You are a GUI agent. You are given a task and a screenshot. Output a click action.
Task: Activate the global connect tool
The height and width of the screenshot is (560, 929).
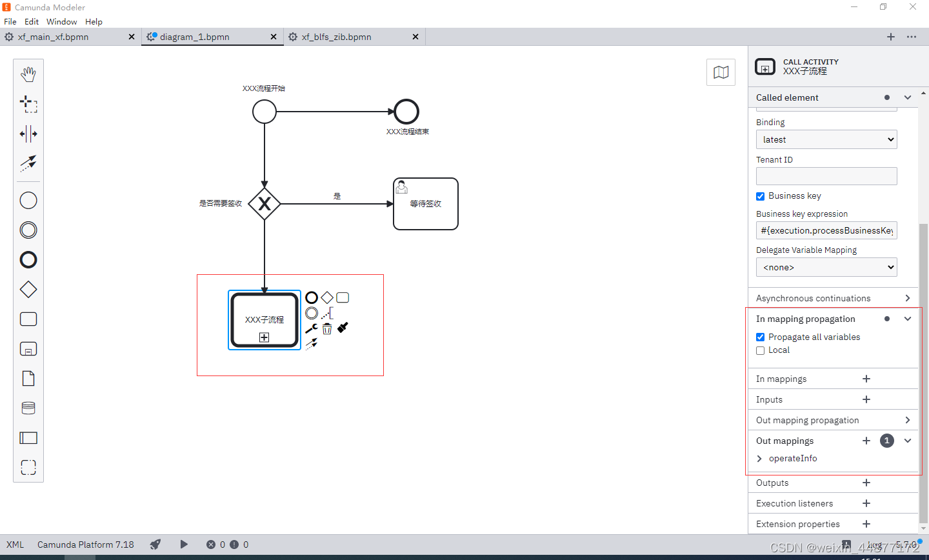tap(28, 163)
